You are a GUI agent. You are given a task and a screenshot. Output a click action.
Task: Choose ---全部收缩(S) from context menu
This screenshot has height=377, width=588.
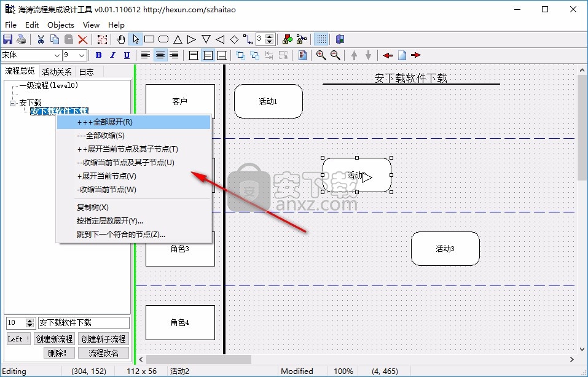click(133, 136)
